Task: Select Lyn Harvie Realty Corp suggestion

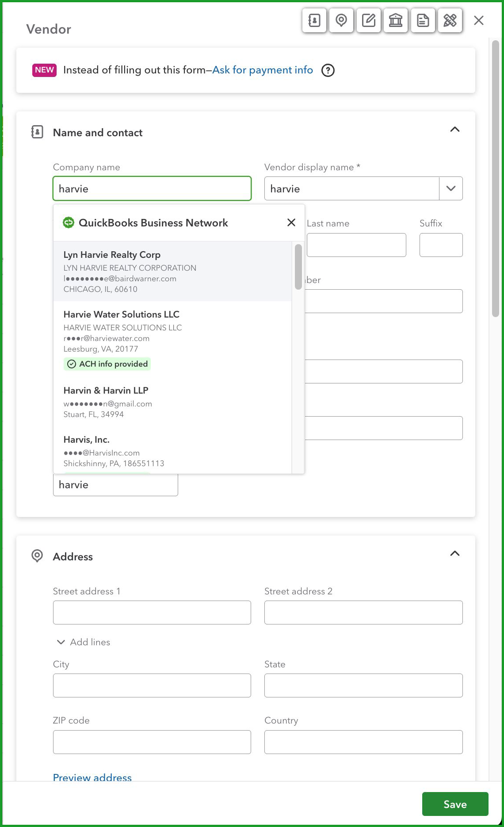Action: click(172, 272)
